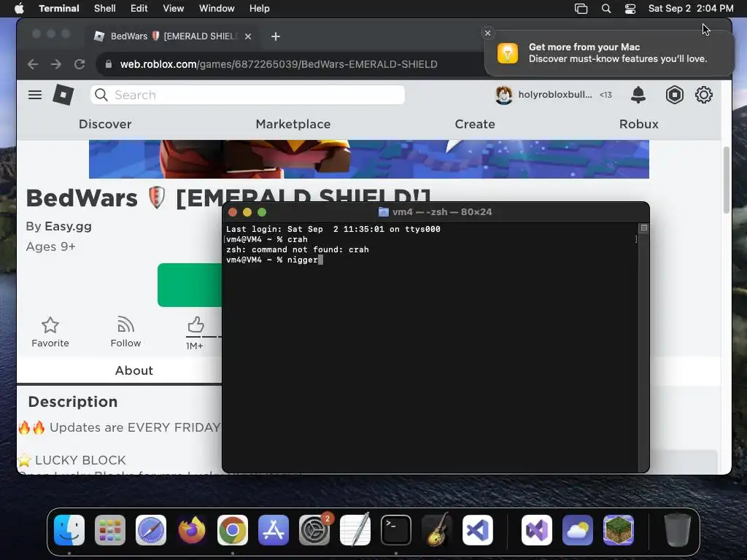The image size is (747, 560).
Task: Switch to the About tab
Action: click(134, 370)
